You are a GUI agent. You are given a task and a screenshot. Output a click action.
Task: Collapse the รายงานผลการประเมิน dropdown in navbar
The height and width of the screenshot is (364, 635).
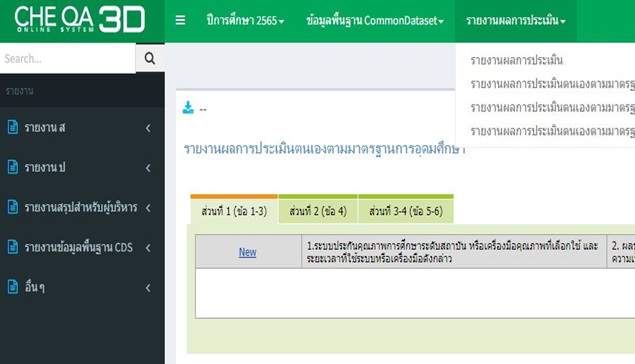516,21
